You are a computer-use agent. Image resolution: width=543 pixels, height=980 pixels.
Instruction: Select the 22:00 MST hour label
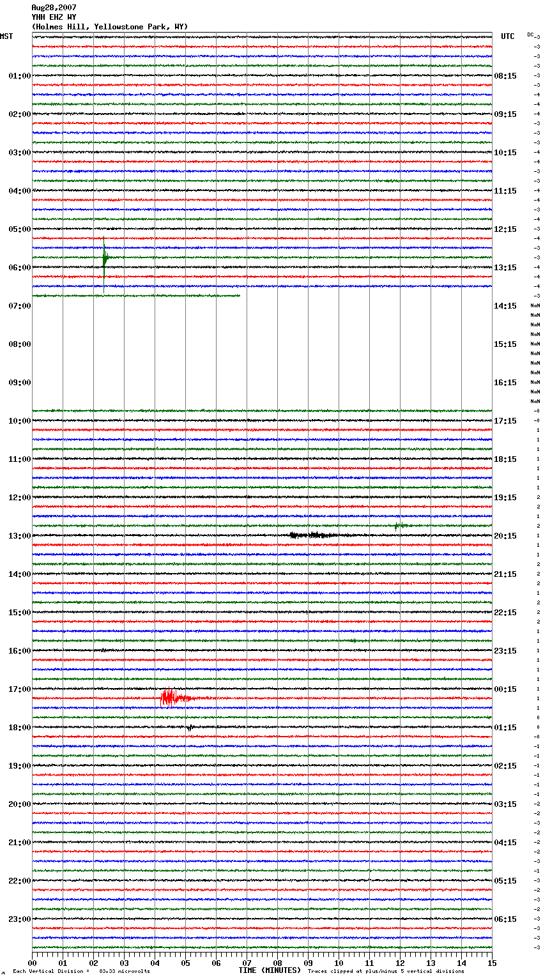tap(20, 881)
